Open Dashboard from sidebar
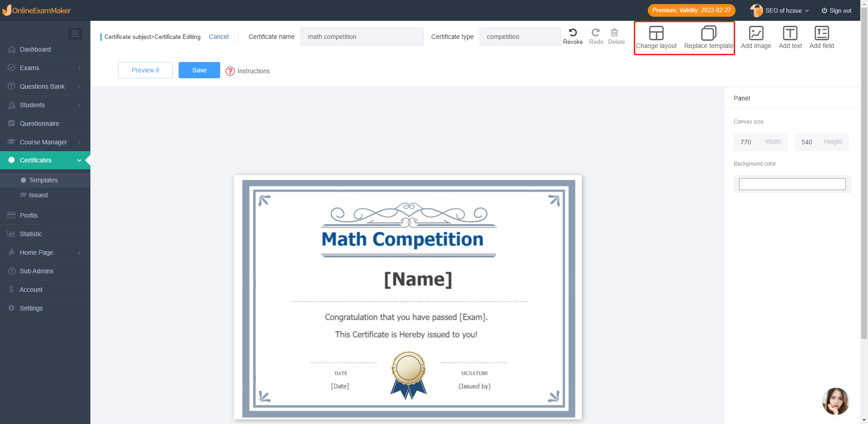868x424 pixels. coord(45,49)
